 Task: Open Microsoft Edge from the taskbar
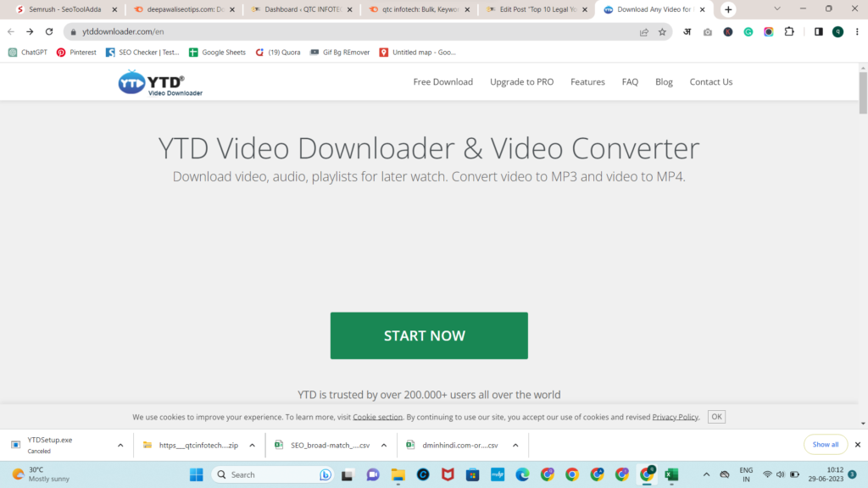click(x=522, y=474)
